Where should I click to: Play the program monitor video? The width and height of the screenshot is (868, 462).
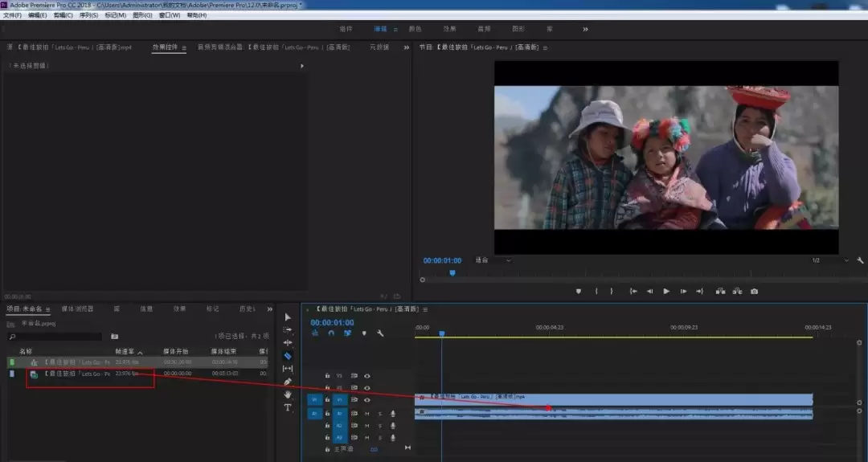[x=666, y=291]
